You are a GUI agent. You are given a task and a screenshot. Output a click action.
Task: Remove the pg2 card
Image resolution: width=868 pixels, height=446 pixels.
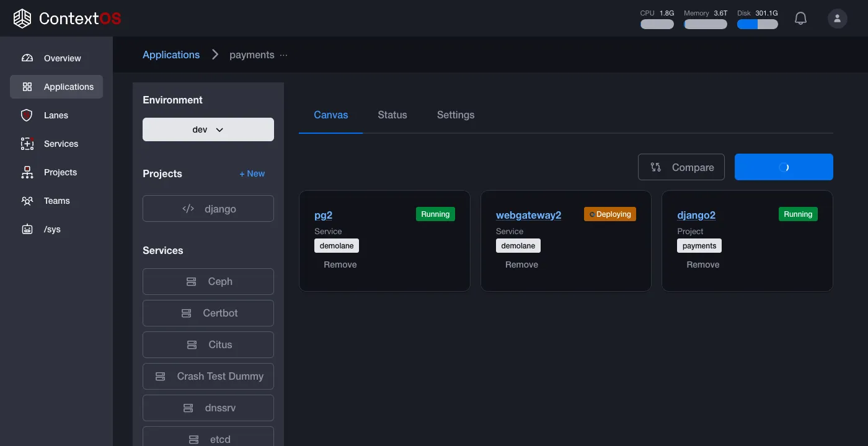340,265
